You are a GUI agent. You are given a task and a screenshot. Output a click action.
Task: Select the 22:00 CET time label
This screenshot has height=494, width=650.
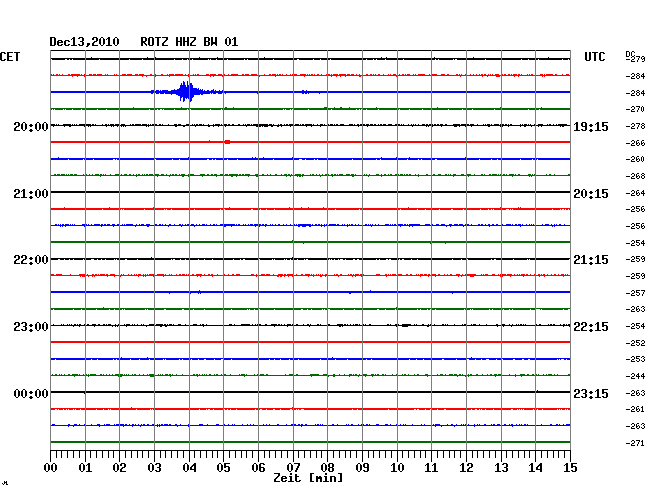pyautogui.click(x=31, y=260)
